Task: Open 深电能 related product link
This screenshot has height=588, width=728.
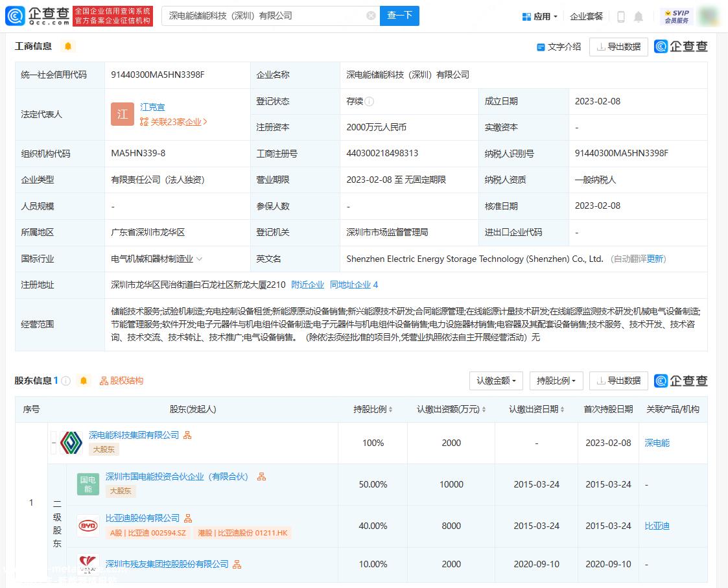Action: tap(657, 443)
